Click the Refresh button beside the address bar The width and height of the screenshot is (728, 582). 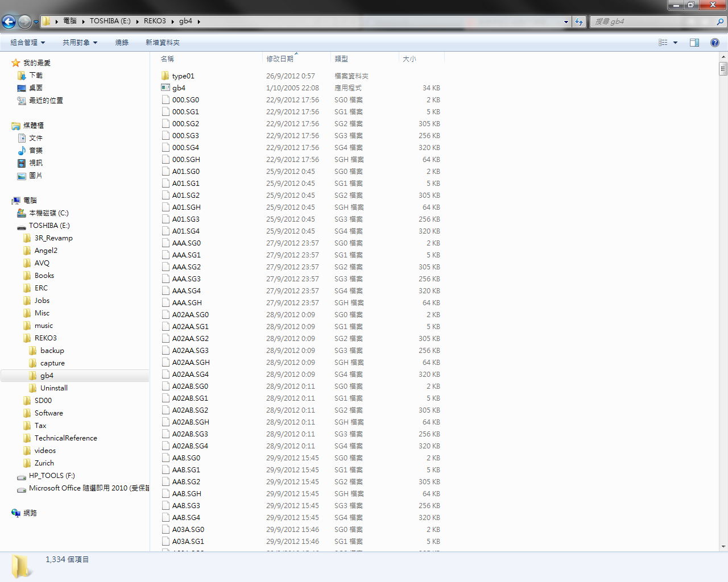click(579, 22)
